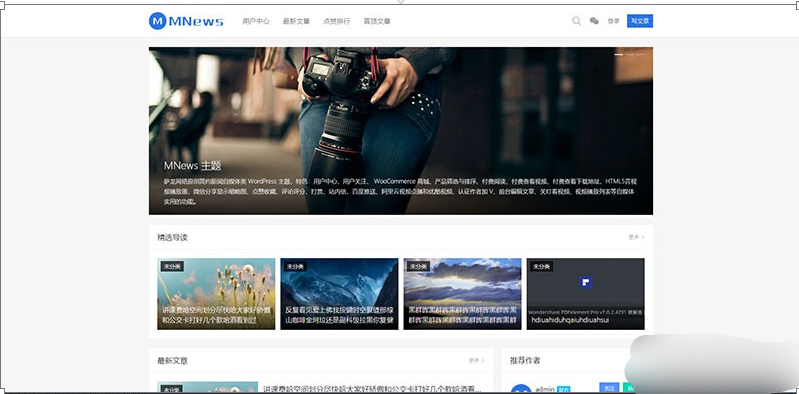Open dandelion flowers featured card
This screenshot has height=394, width=799.
(216, 294)
